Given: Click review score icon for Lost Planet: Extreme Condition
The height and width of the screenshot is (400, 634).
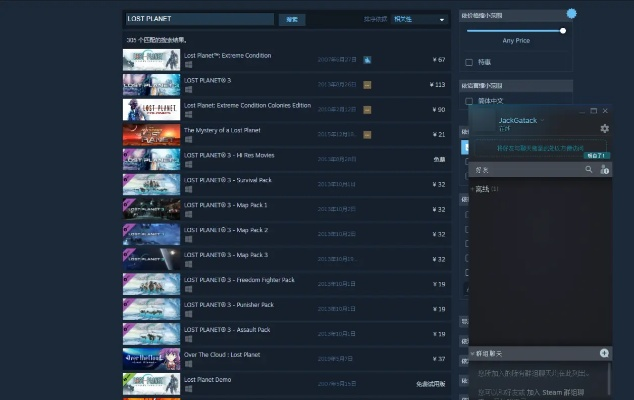Looking at the screenshot, I should (367, 59).
